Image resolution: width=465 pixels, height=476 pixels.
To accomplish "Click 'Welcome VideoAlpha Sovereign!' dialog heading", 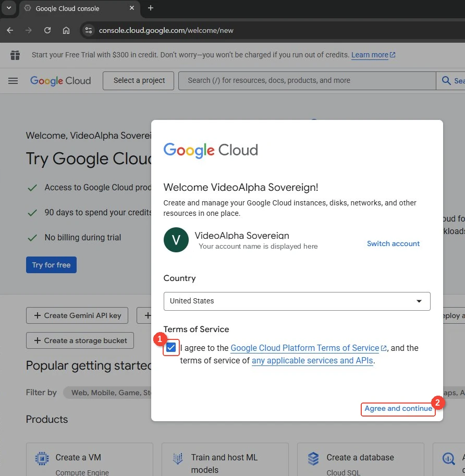I will coord(241,187).
